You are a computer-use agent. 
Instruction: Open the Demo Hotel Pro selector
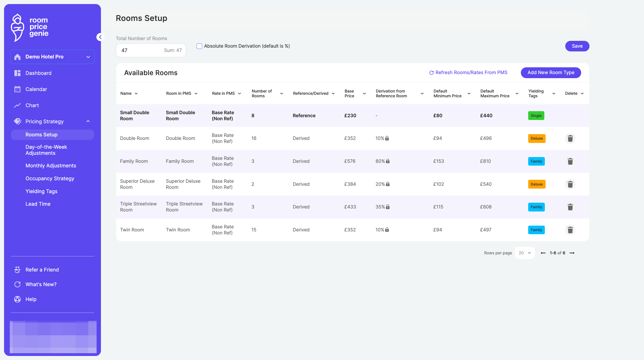point(52,57)
